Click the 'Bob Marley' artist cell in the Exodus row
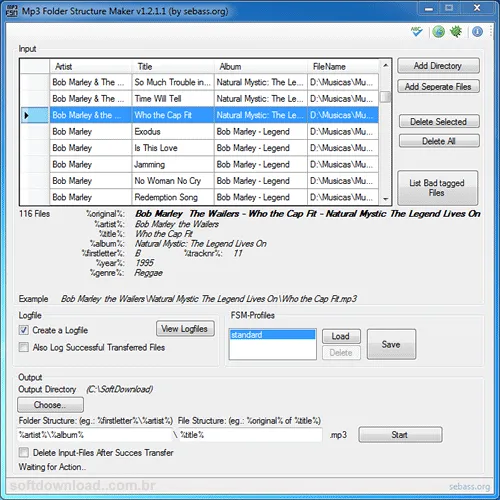Image resolution: width=500 pixels, height=500 pixels. [x=91, y=131]
